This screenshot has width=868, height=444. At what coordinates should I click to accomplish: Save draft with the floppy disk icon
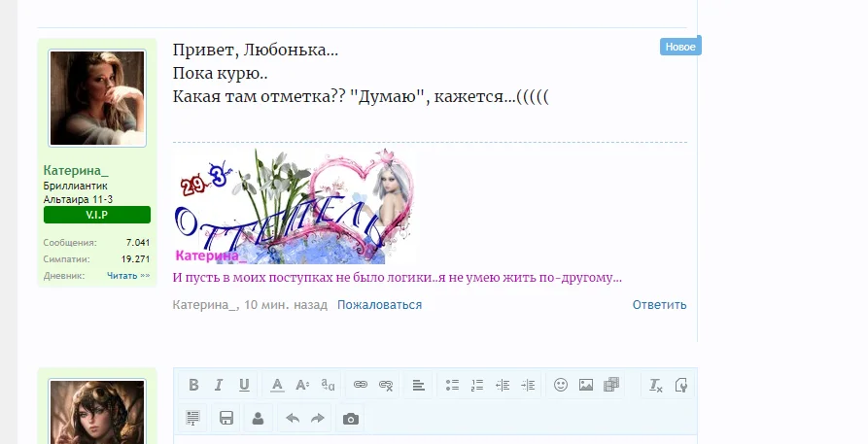tap(226, 418)
